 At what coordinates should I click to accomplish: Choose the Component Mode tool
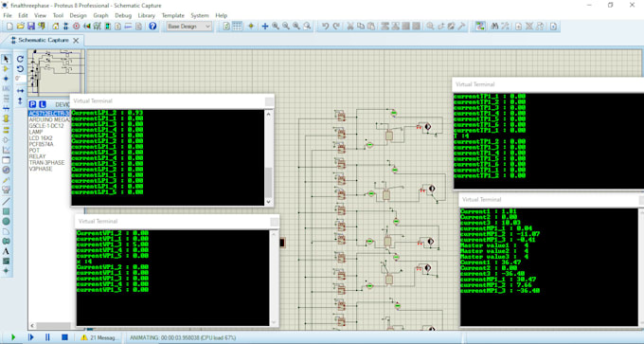click(x=7, y=68)
